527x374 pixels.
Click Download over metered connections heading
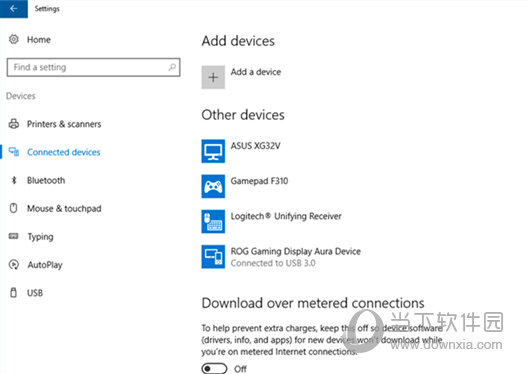(x=313, y=303)
